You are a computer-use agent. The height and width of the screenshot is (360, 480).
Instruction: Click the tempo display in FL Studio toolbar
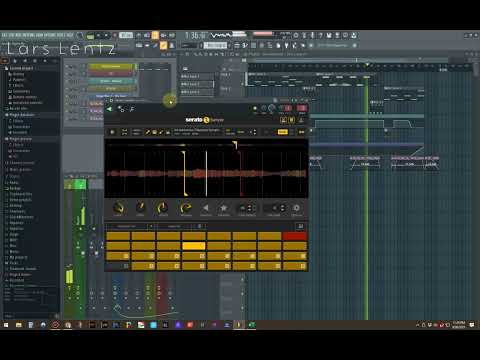point(126,35)
